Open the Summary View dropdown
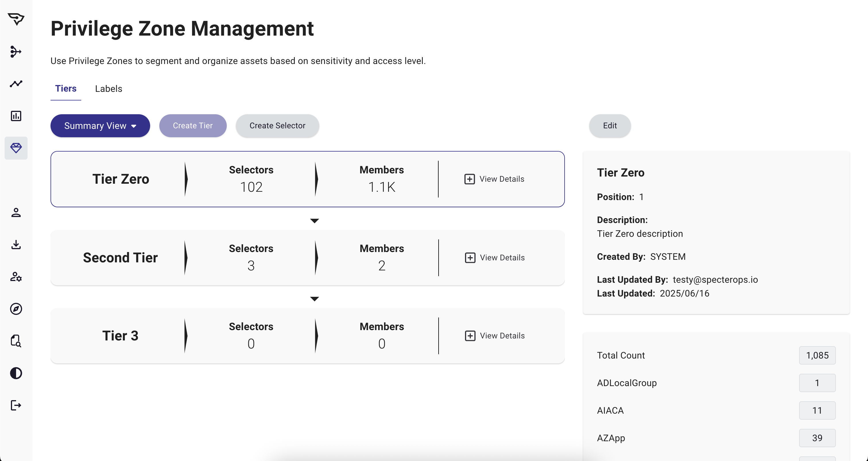Screen dimensions: 868x461 [x=100, y=125]
